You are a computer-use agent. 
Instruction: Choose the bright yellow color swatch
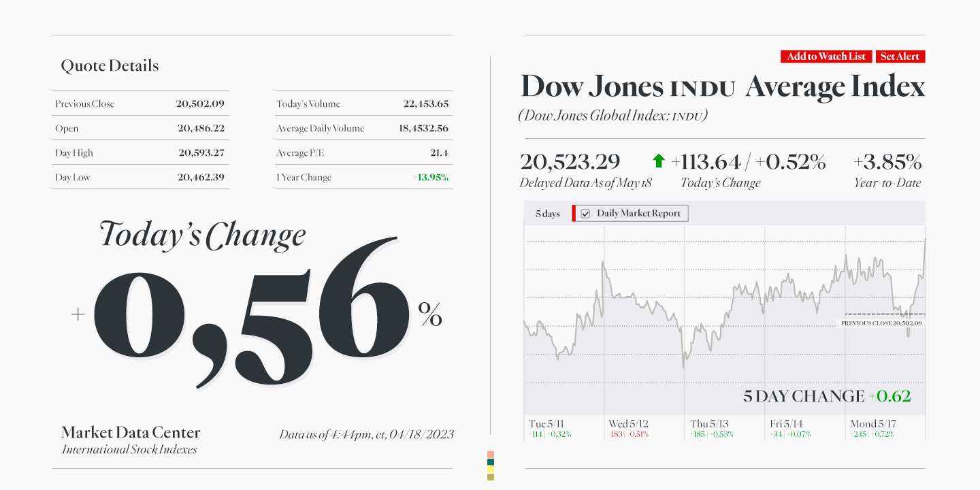click(x=491, y=470)
